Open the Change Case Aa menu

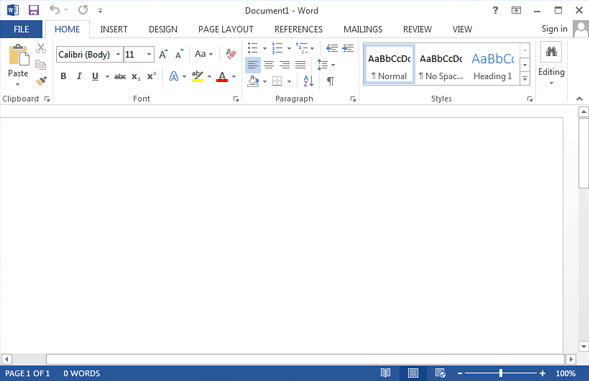204,54
